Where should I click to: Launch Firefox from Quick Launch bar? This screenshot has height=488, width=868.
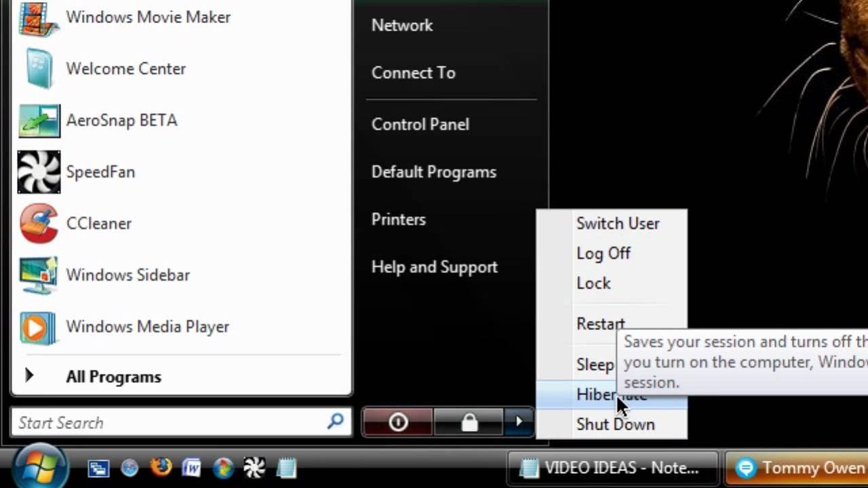[x=158, y=468]
